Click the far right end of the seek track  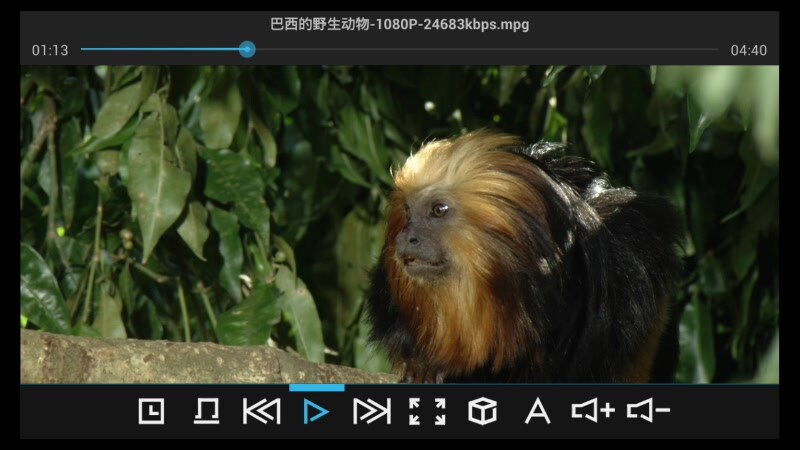coord(715,49)
